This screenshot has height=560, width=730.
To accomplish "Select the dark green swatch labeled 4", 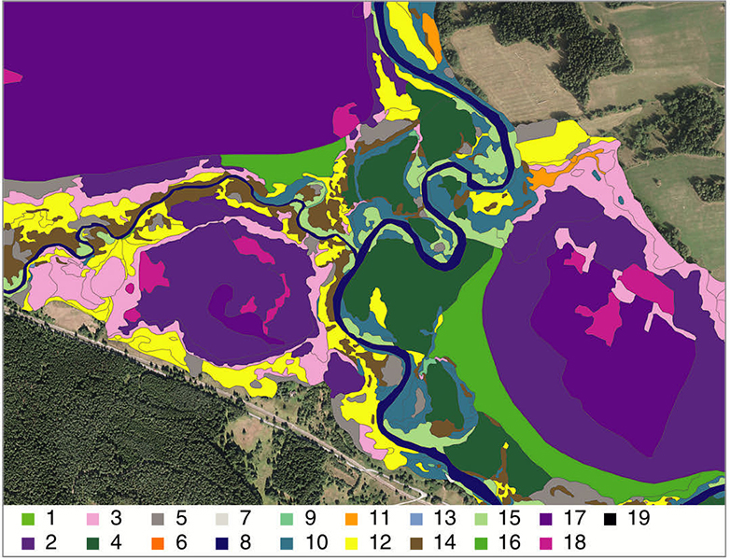I will point(93,539).
